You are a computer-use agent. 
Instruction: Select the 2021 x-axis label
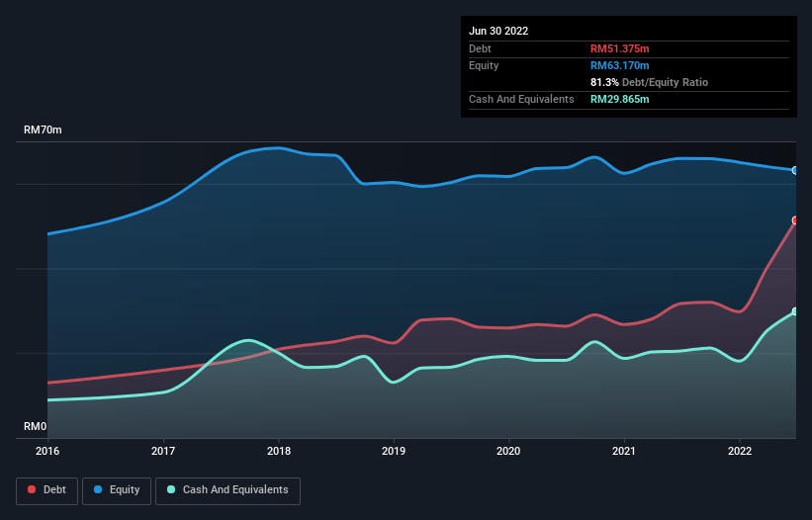tap(624, 451)
